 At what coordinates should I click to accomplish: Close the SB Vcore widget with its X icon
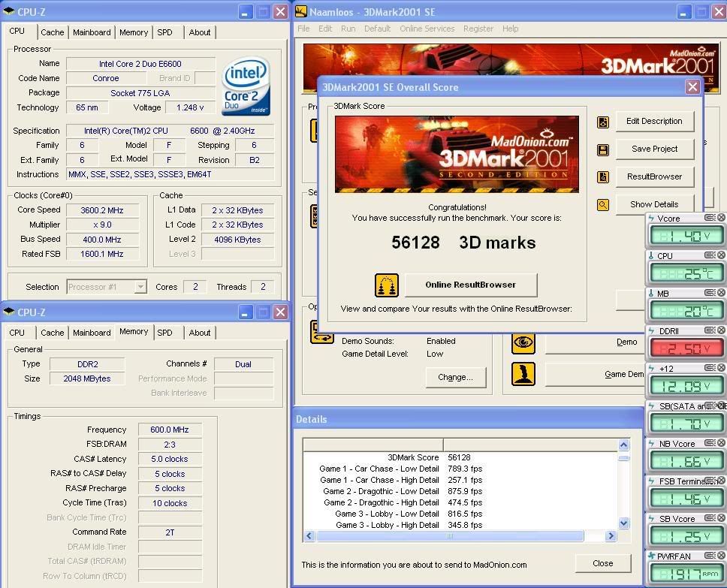[721, 518]
